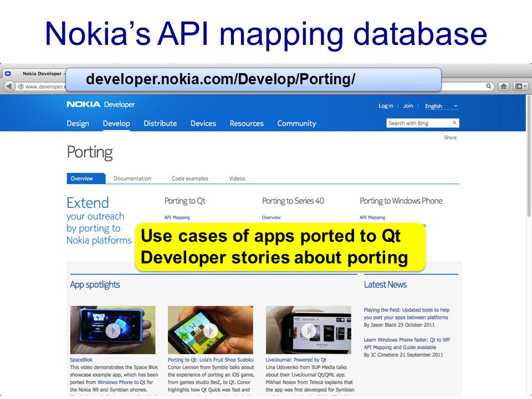Open the Distribute menu
Image resolution: width=532 pixels, height=399 pixels.
pos(160,124)
